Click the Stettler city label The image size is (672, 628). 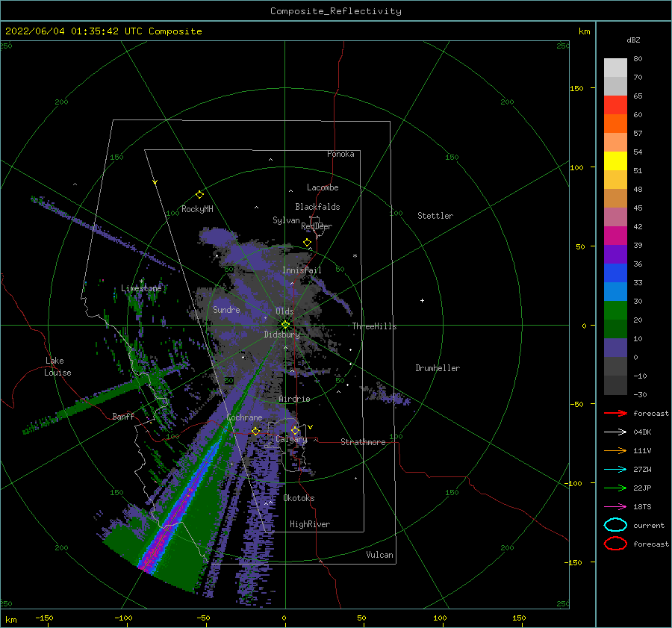pos(435,216)
